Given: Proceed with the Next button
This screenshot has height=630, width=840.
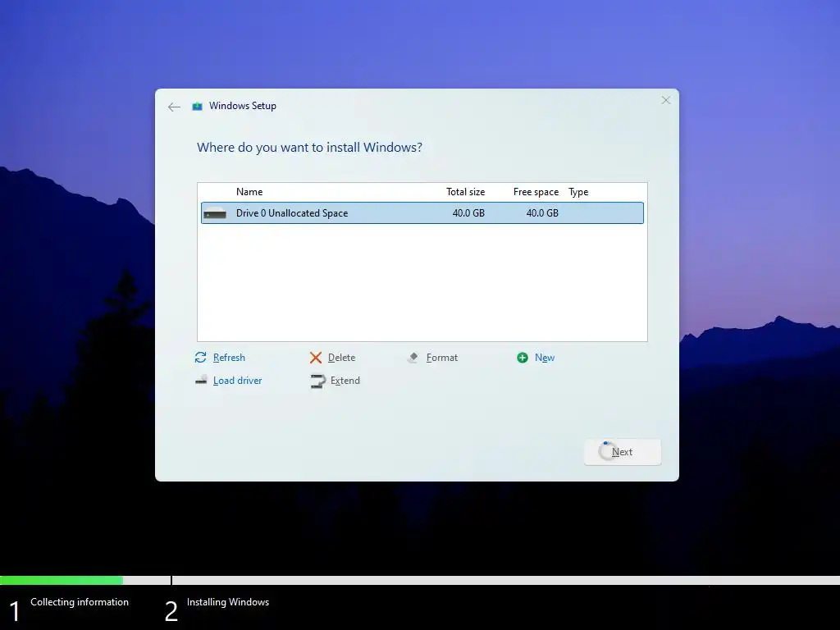Looking at the screenshot, I should [622, 452].
